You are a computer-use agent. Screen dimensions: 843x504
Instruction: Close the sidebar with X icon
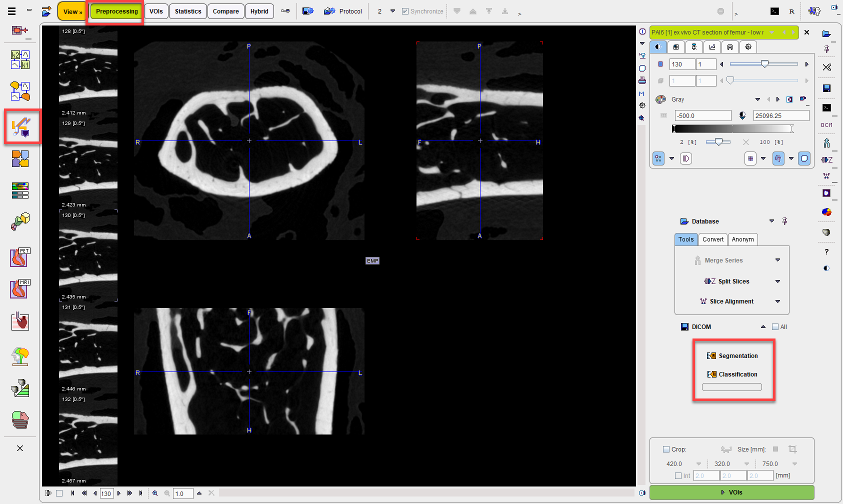click(20, 448)
